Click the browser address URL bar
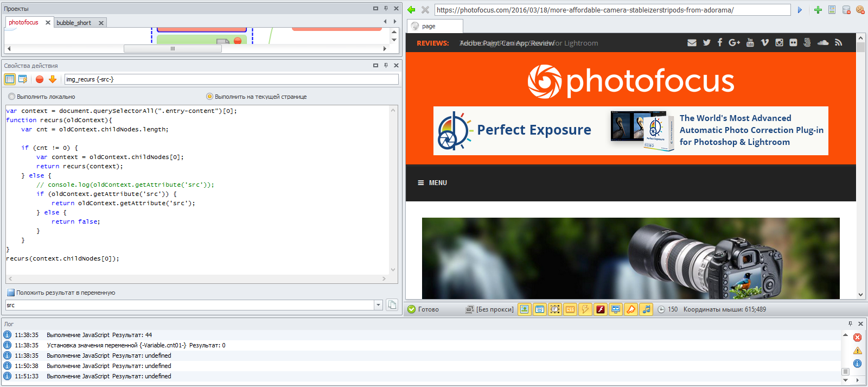This screenshot has height=387, width=868. tap(612, 10)
